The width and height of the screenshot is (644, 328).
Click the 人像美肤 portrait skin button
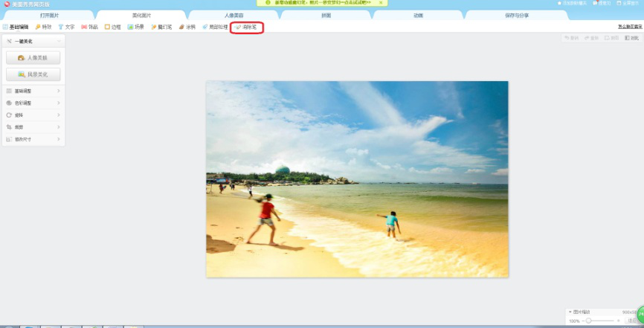click(33, 58)
